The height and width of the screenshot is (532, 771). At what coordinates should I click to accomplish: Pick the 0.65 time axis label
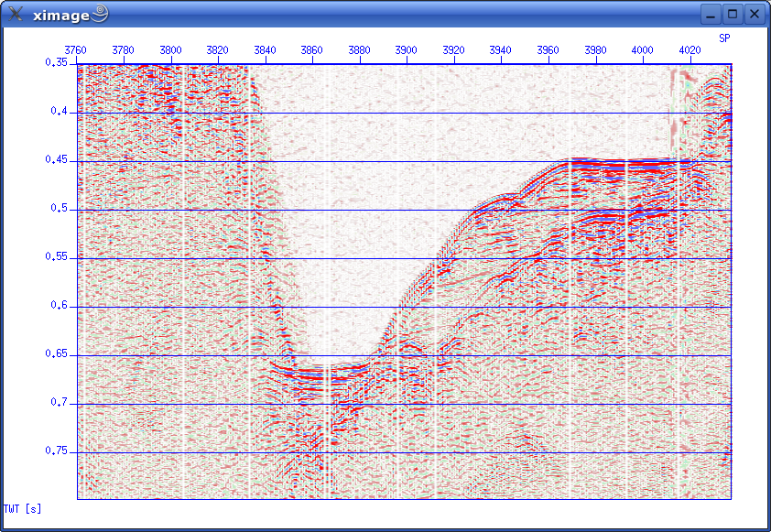[57, 353]
